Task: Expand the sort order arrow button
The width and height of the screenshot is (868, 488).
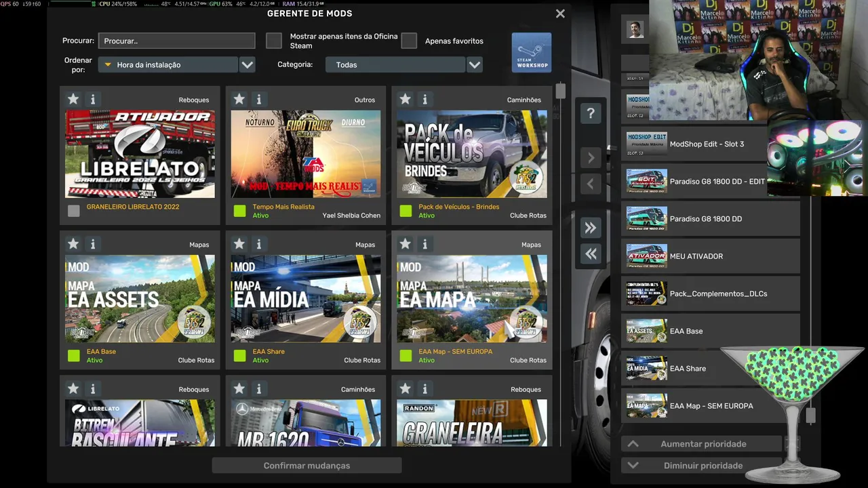Action: pos(248,64)
